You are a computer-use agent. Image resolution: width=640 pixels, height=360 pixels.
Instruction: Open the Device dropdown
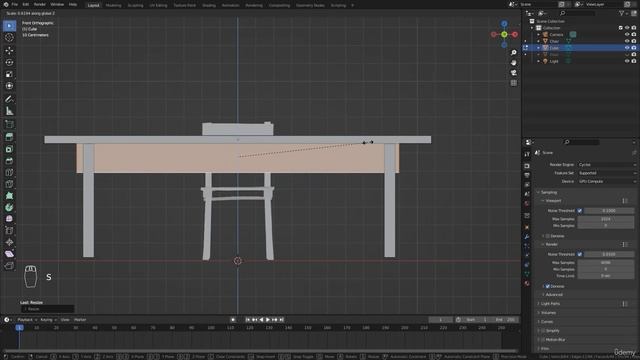tap(607, 181)
